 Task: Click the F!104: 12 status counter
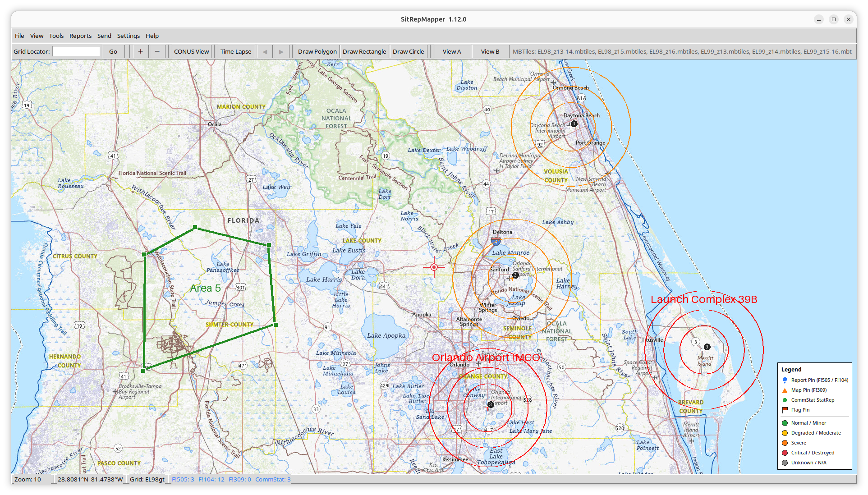point(211,479)
